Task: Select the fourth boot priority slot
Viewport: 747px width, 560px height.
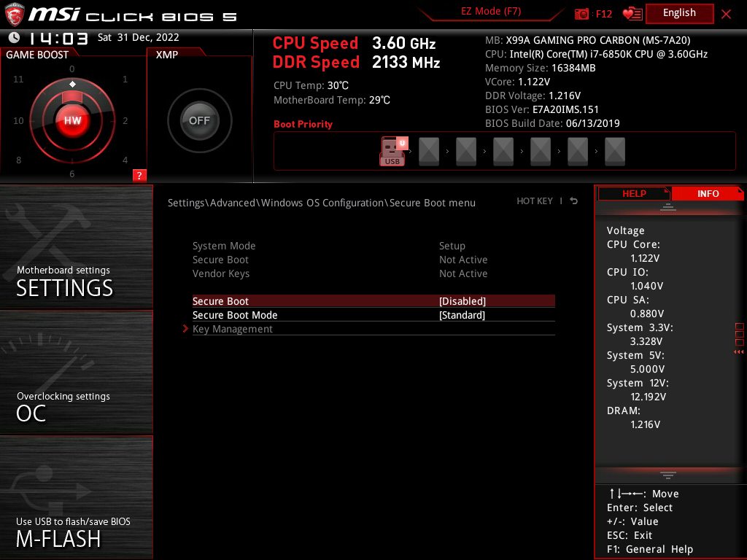Action: pos(503,152)
